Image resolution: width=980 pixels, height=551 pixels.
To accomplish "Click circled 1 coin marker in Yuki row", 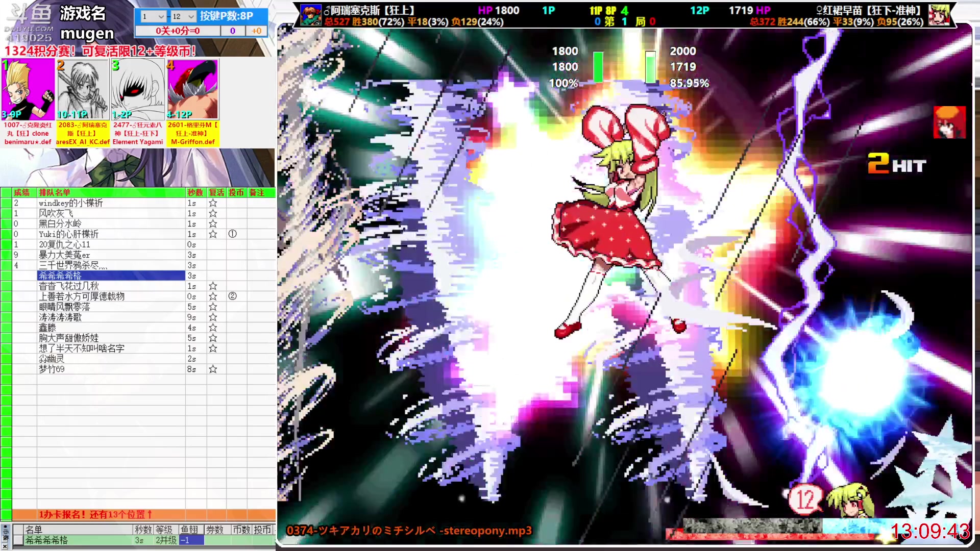I will pyautogui.click(x=232, y=234).
